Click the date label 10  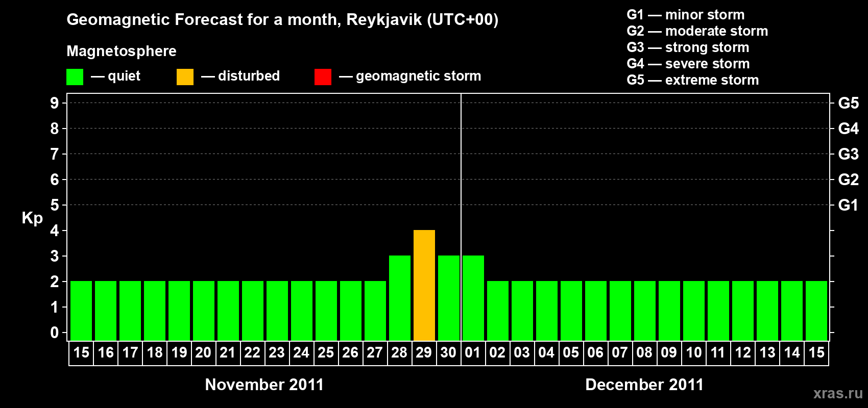[694, 352]
